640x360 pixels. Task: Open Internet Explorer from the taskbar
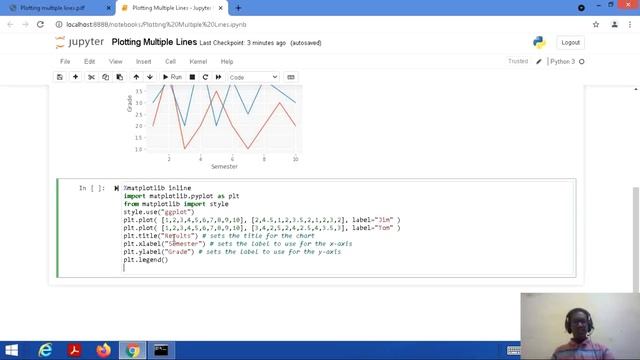[x=45, y=350]
